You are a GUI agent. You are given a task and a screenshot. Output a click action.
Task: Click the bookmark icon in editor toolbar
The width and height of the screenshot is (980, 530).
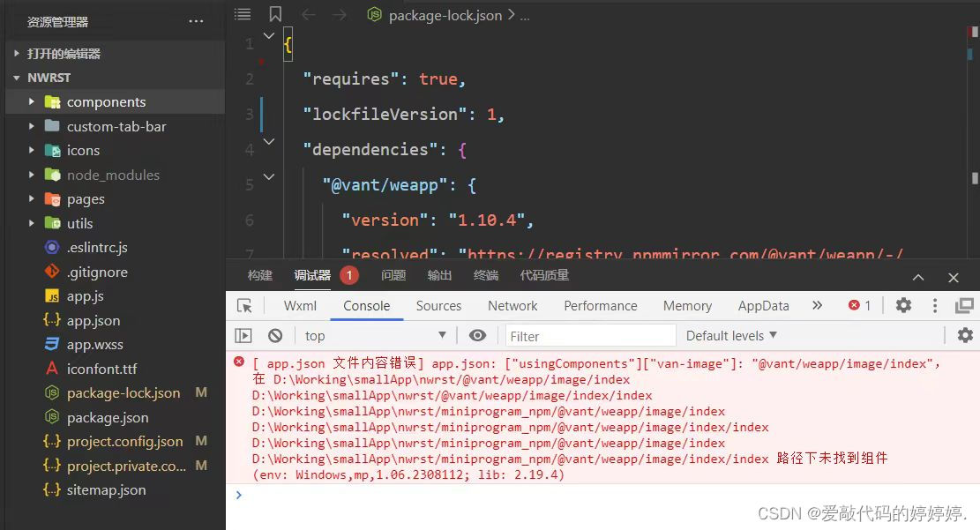[x=275, y=14]
